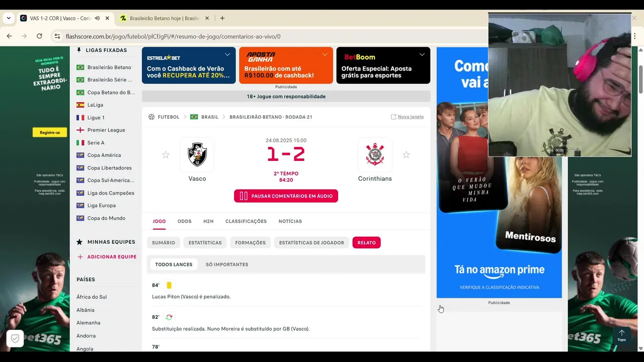Switch to the H2H tab

click(208, 221)
